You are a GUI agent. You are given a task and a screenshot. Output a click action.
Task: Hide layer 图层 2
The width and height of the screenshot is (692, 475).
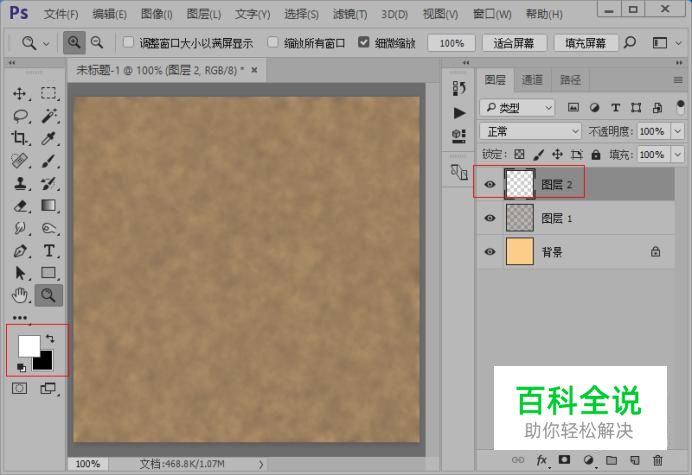click(490, 185)
